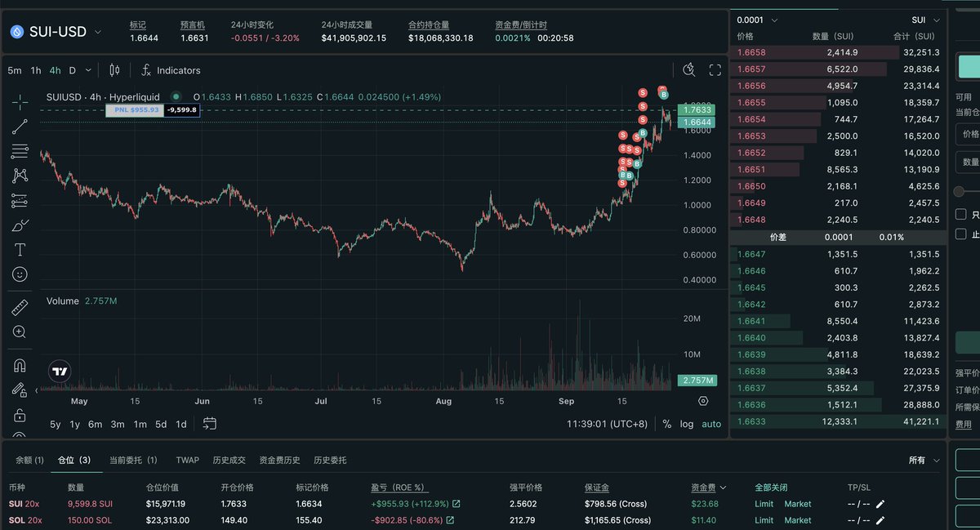Select the XABCD pattern tool
The image size is (980, 530).
(20, 176)
